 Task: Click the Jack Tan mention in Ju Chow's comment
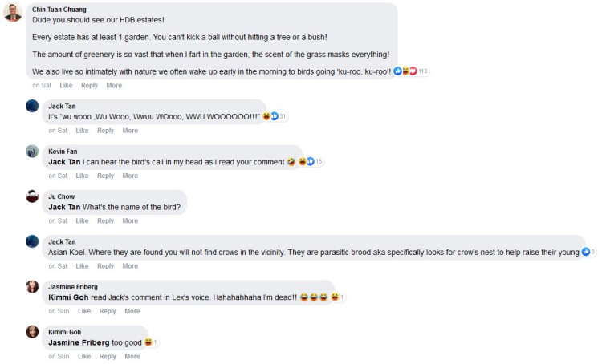(64, 207)
